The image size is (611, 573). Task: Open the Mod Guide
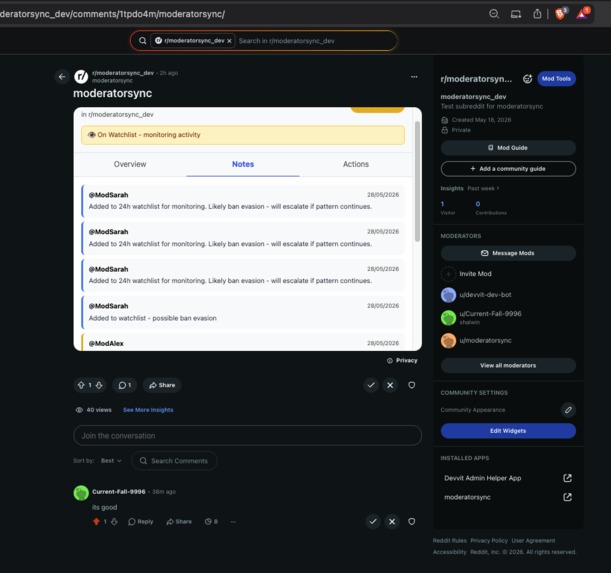pyautogui.click(x=508, y=148)
